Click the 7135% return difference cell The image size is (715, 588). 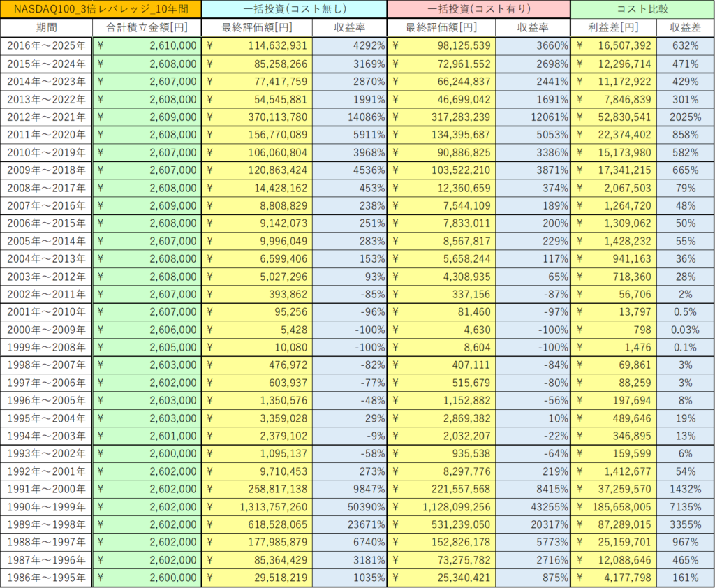tap(685, 506)
